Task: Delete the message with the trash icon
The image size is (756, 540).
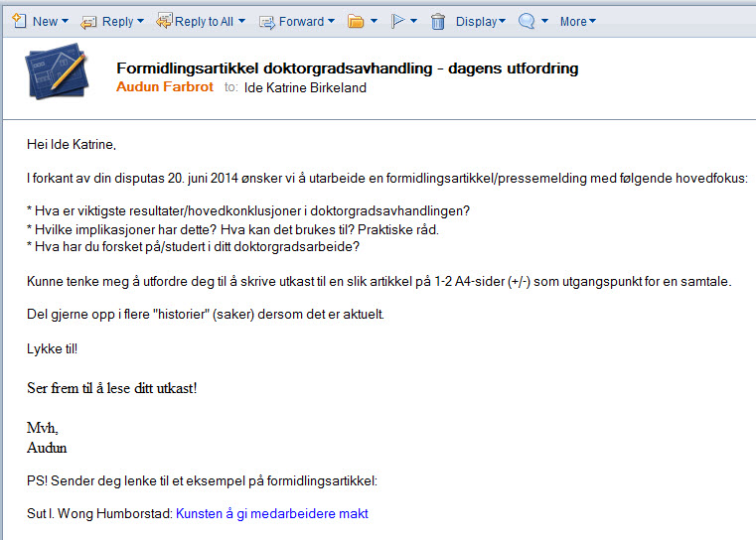Action: coord(438,21)
